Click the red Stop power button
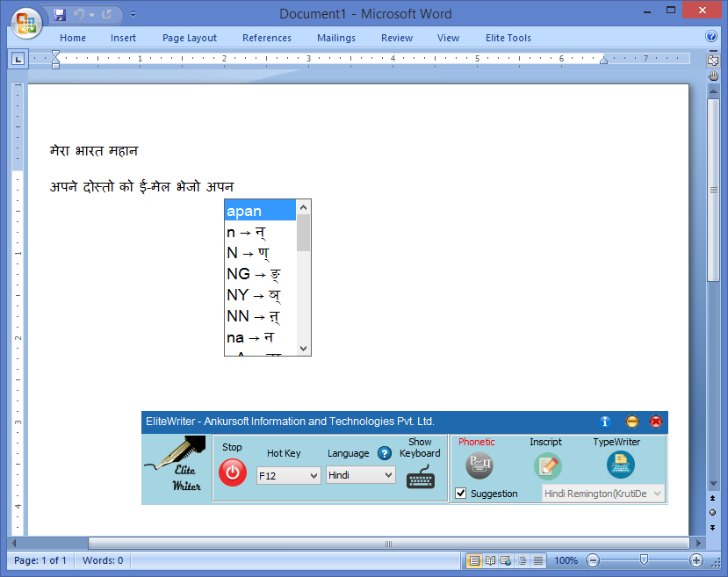This screenshot has width=728, height=577. tap(232, 472)
